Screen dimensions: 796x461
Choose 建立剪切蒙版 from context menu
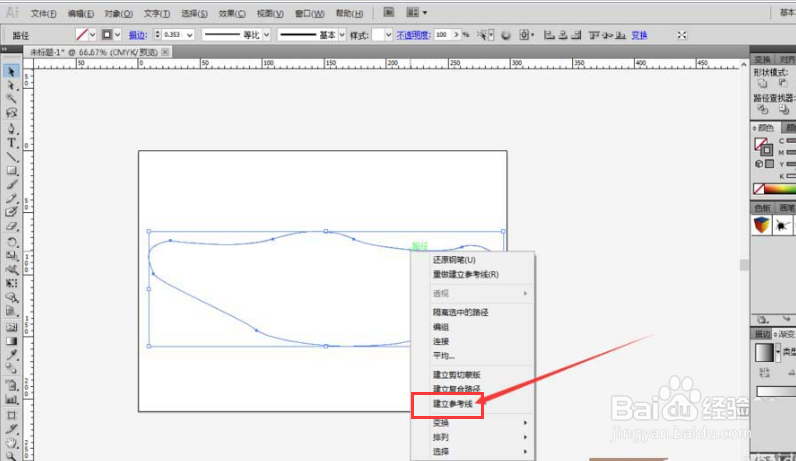(456, 375)
